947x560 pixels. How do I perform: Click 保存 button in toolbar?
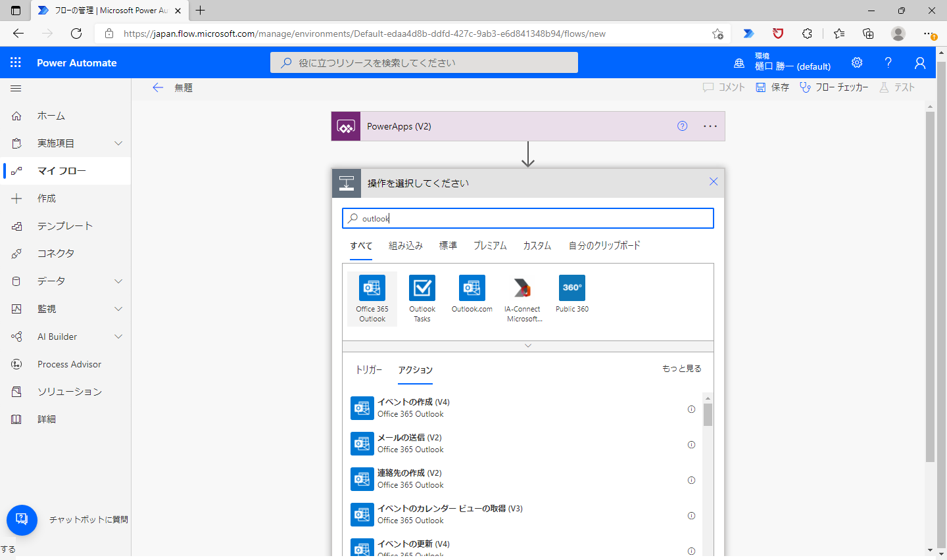click(x=773, y=87)
